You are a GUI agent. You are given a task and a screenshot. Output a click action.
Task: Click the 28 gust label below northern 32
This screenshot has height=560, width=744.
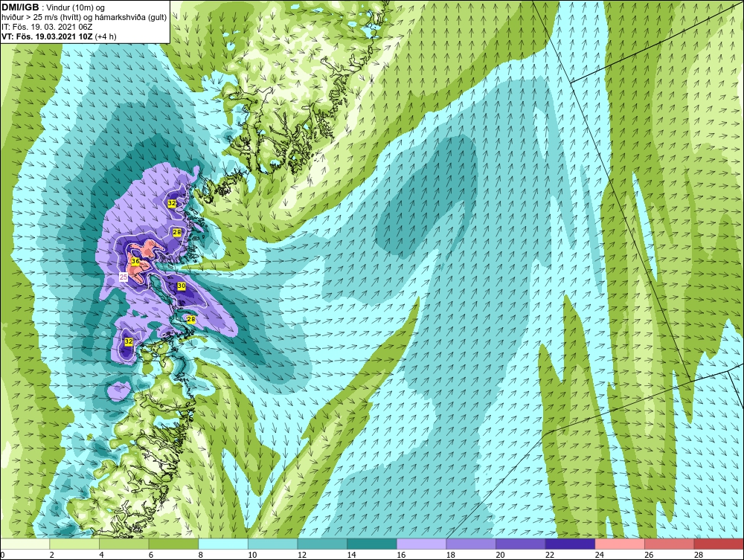pyautogui.click(x=177, y=232)
